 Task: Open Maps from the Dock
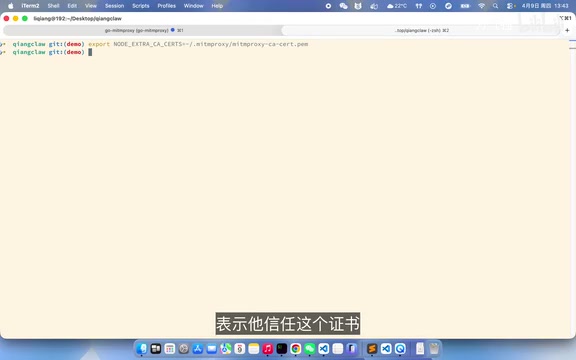226,348
